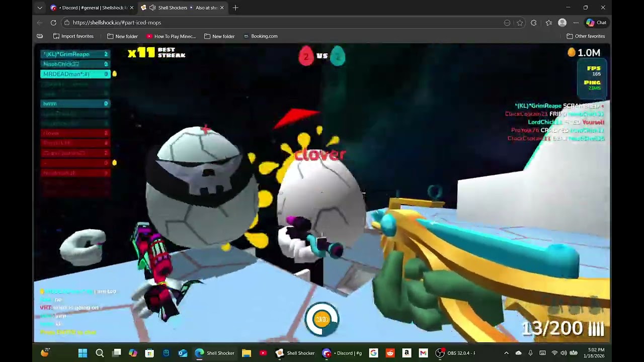Open weather widget showing 71°
The height and width of the screenshot is (362, 644).
(45, 352)
